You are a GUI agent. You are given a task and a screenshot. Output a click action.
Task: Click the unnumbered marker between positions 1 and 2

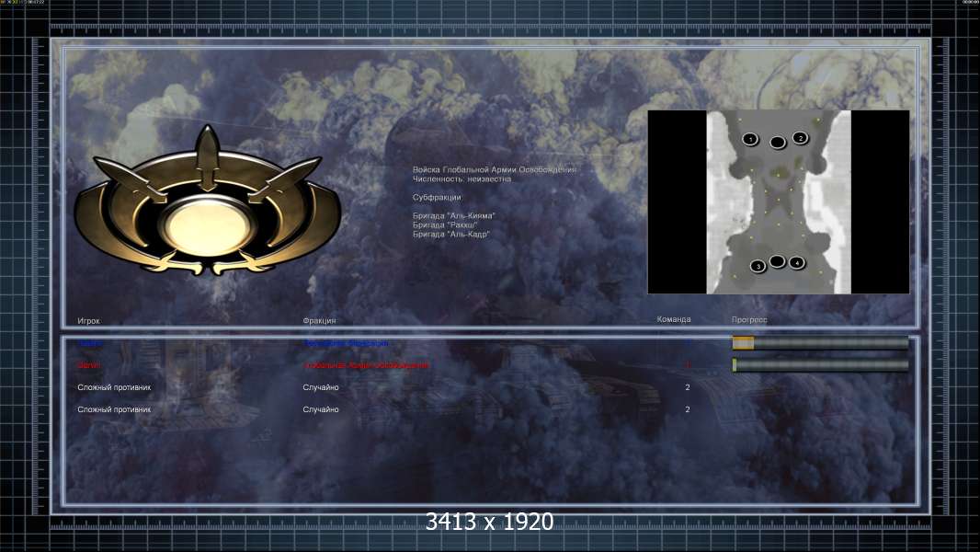coord(778,144)
